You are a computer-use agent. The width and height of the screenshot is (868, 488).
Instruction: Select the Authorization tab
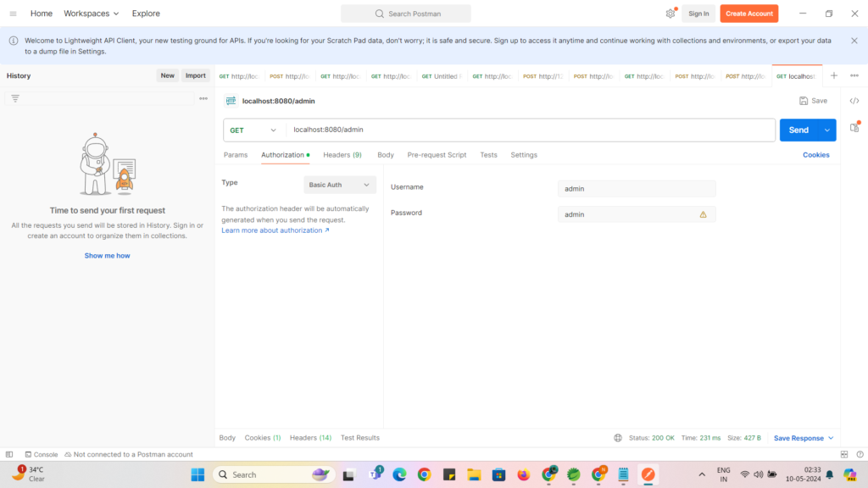285,155
